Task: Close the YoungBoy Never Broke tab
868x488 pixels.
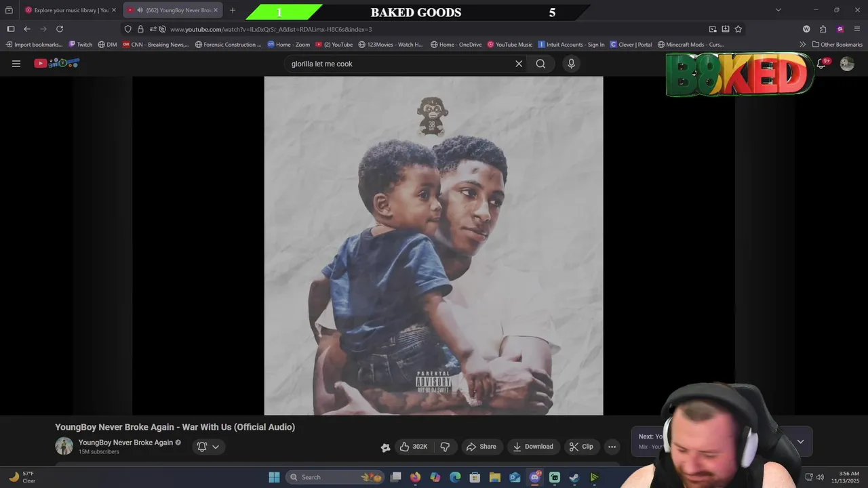Action: pyautogui.click(x=216, y=10)
